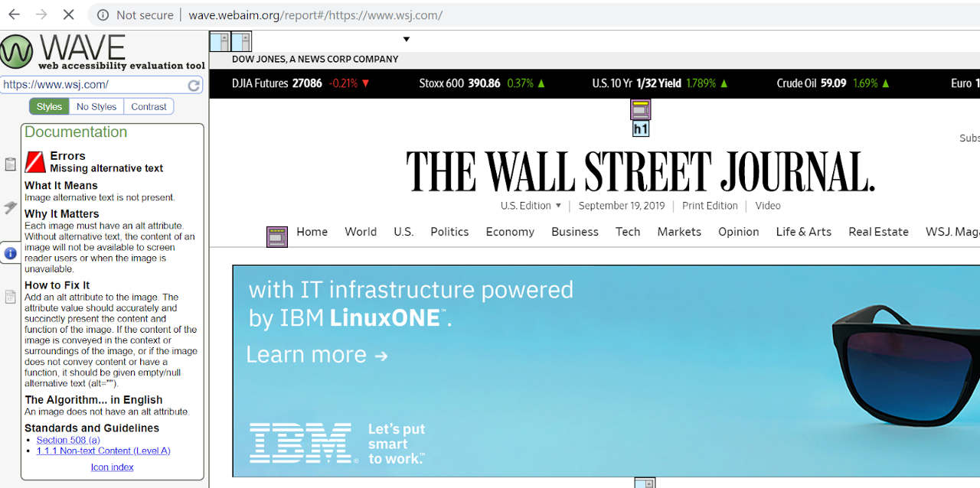Go back using the browser back arrow
980x488 pixels.
pos(15,15)
